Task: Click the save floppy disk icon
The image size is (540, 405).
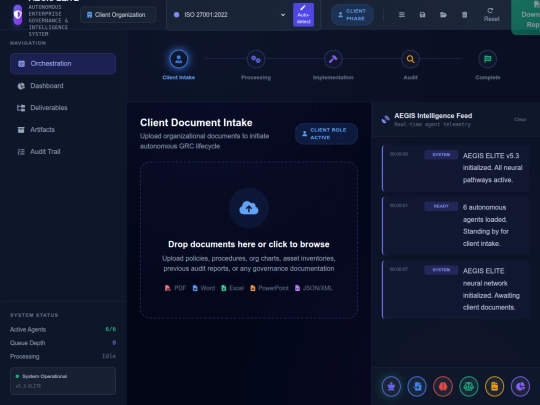Action: pos(422,15)
